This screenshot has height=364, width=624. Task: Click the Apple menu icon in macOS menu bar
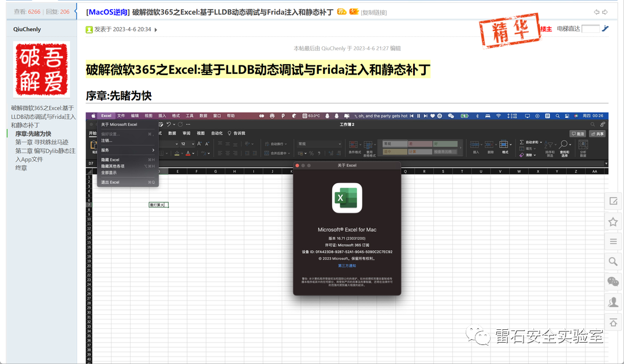[94, 116]
